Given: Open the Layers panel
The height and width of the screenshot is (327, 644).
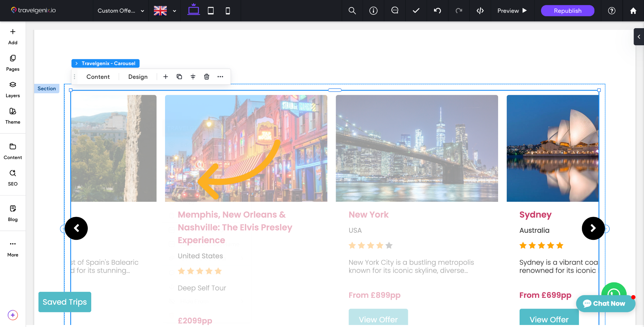Looking at the screenshot, I should [12, 90].
